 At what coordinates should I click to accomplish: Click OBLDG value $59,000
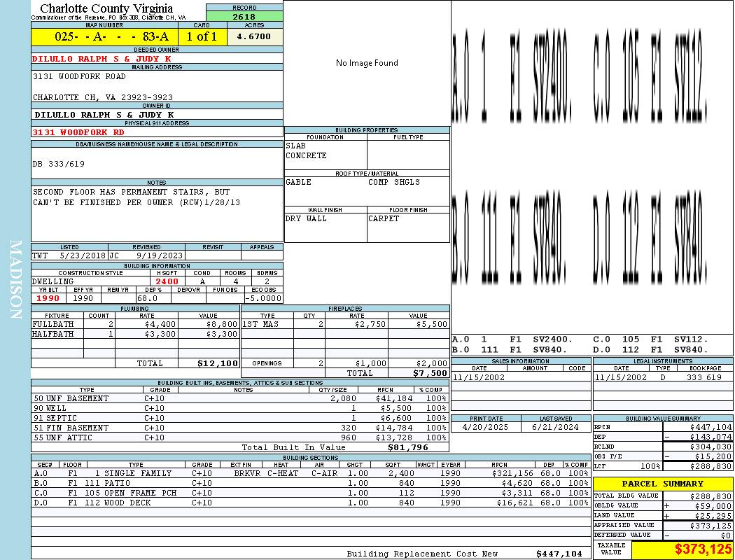click(713, 506)
